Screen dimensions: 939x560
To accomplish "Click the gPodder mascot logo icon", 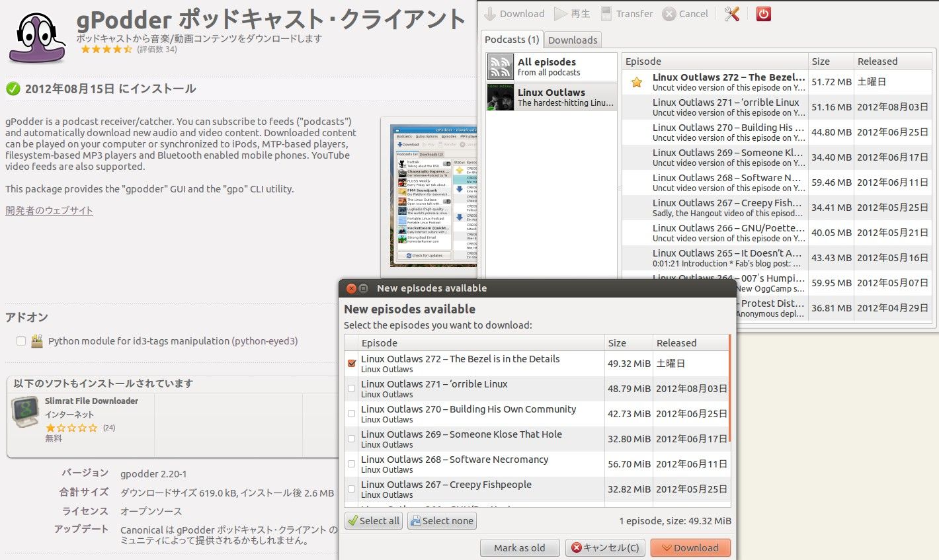I will pos(37,37).
